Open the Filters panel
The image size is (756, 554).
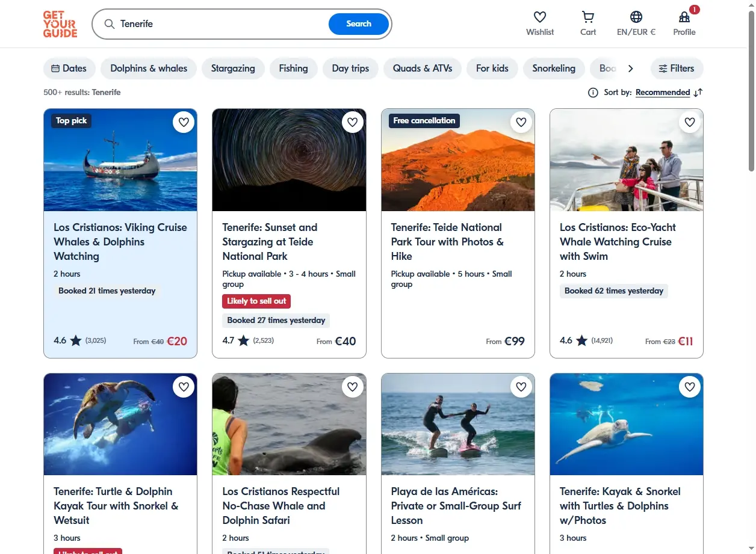click(x=677, y=69)
